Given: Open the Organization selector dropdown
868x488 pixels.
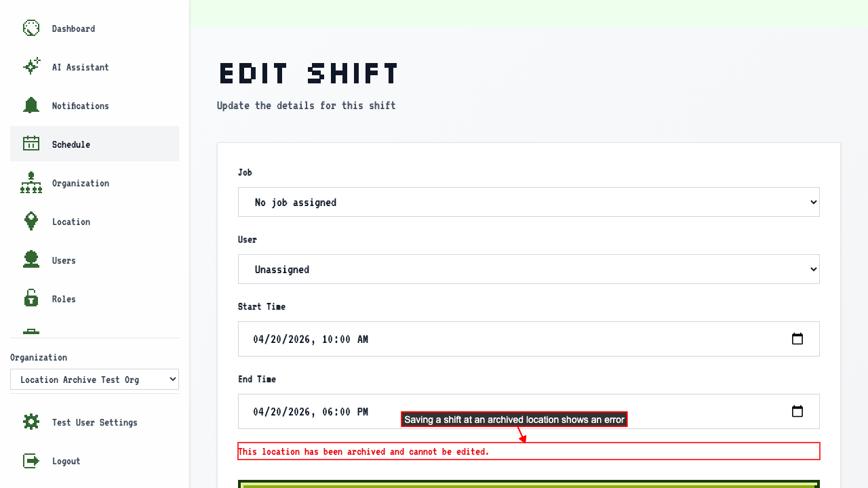Looking at the screenshot, I should coord(94,380).
